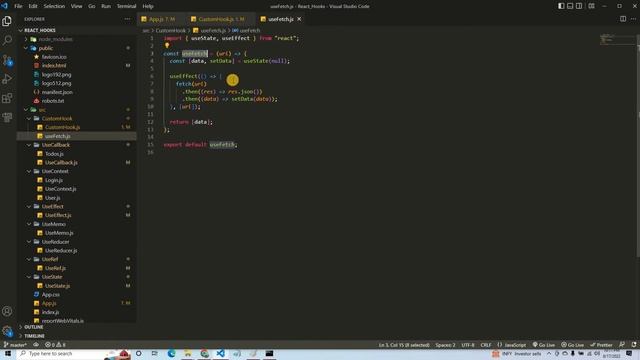Switch to the App.js editor tab
Image resolution: width=640 pixels, height=360 pixels.
tap(162, 19)
